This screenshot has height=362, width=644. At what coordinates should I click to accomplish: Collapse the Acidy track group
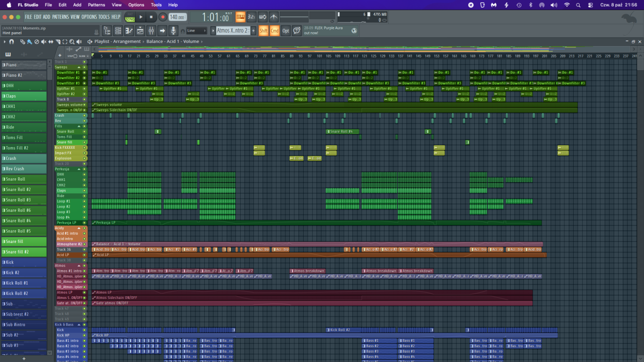pos(79,228)
